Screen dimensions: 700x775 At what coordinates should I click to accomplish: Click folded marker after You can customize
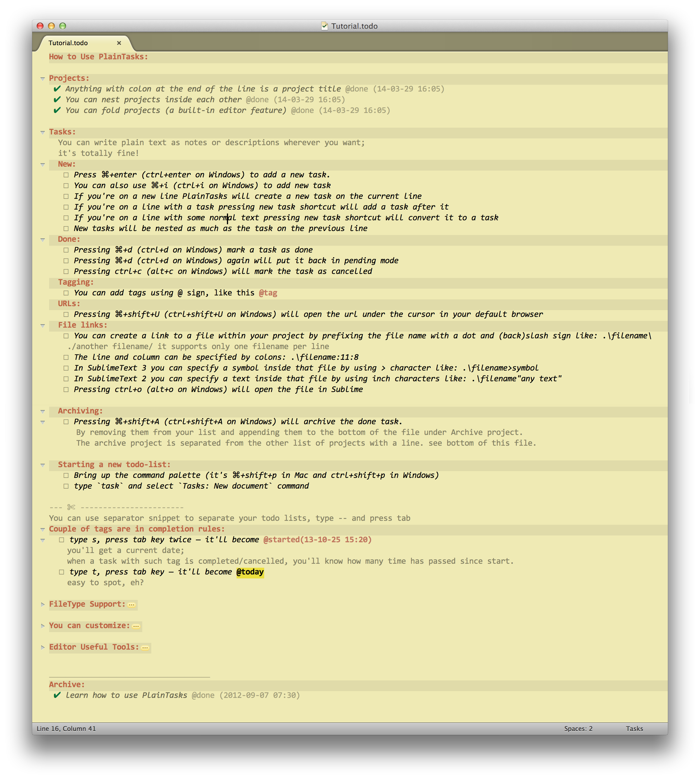click(136, 627)
